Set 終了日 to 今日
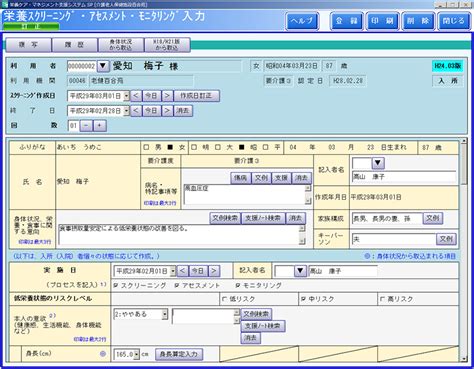The image size is (474, 369). click(x=151, y=111)
